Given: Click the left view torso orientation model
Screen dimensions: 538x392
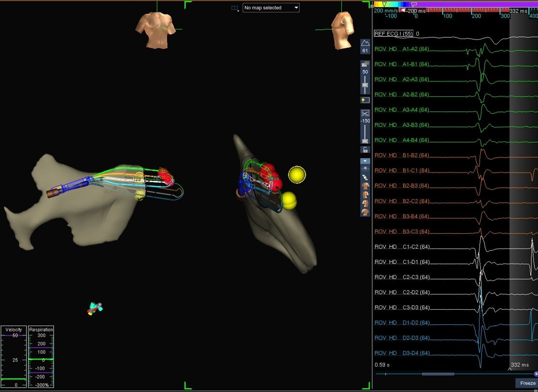Looking at the screenshot, I should coord(155,30).
